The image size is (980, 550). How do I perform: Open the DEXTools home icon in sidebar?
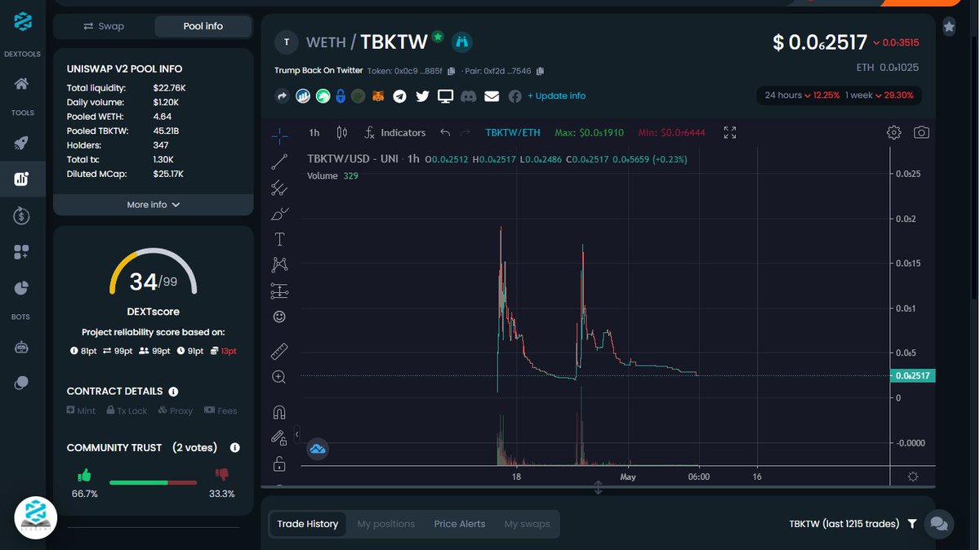[x=22, y=83]
